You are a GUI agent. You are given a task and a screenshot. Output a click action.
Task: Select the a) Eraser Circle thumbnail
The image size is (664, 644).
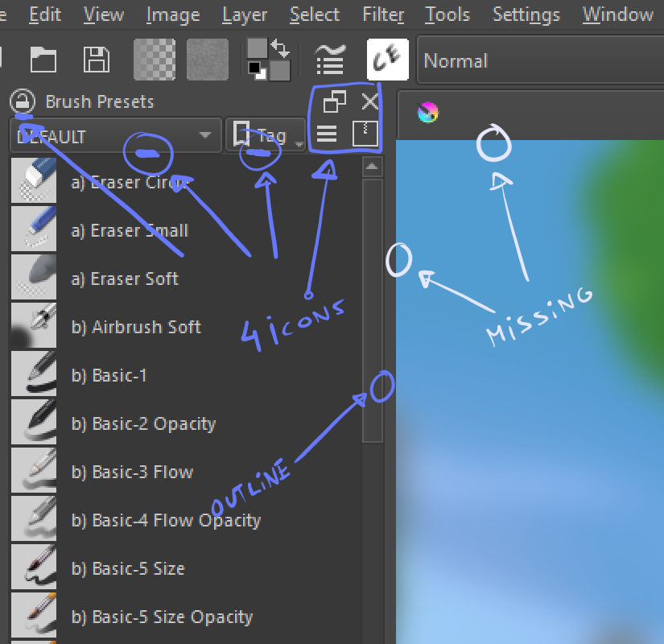click(34, 180)
